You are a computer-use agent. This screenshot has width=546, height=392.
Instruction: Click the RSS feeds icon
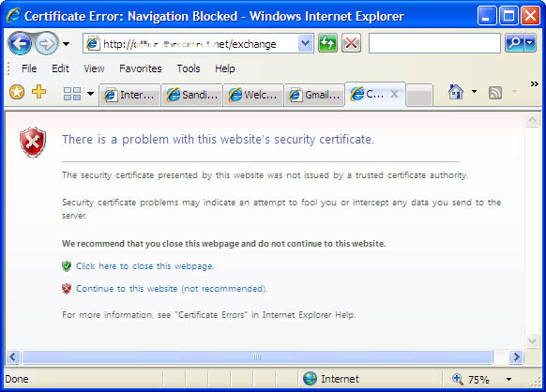[495, 93]
